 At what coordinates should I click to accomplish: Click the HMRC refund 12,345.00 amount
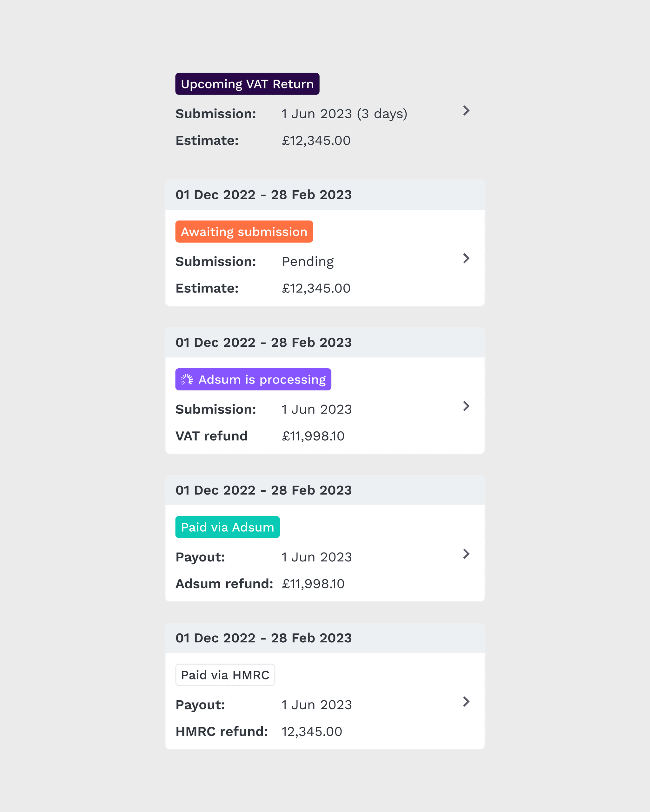312,731
